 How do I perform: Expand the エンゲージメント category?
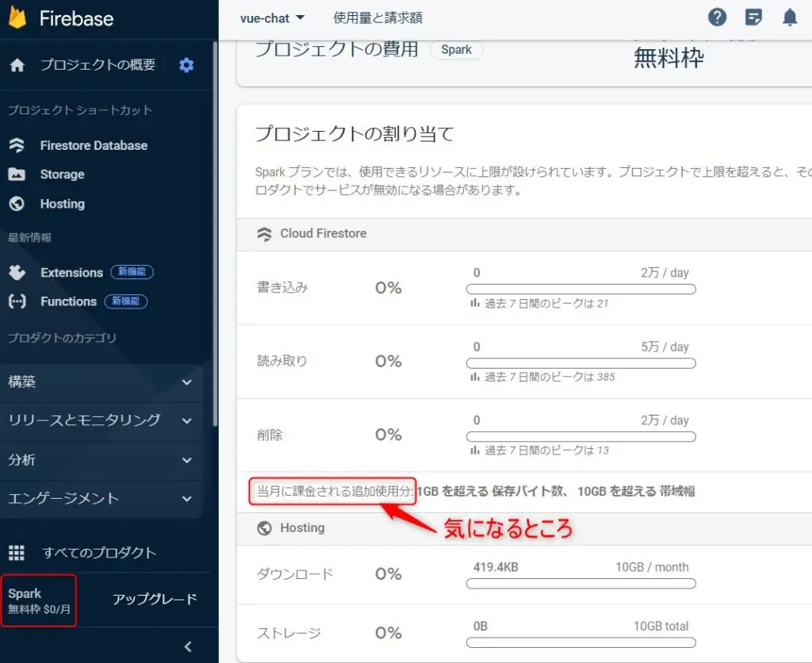click(101, 499)
